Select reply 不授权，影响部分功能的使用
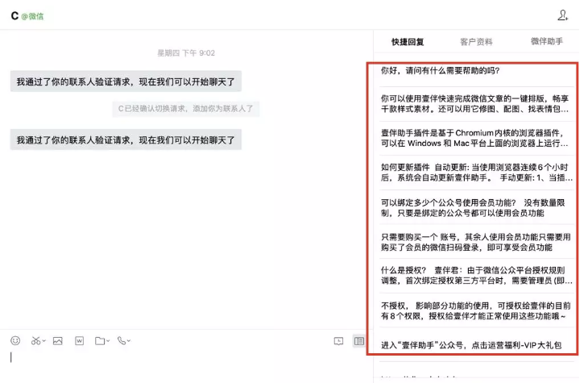 click(x=477, y=310)
